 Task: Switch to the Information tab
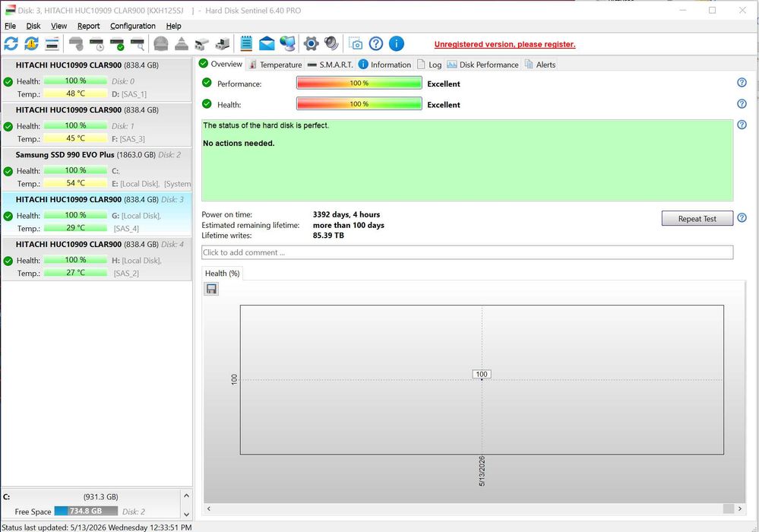tap(385, 65)
